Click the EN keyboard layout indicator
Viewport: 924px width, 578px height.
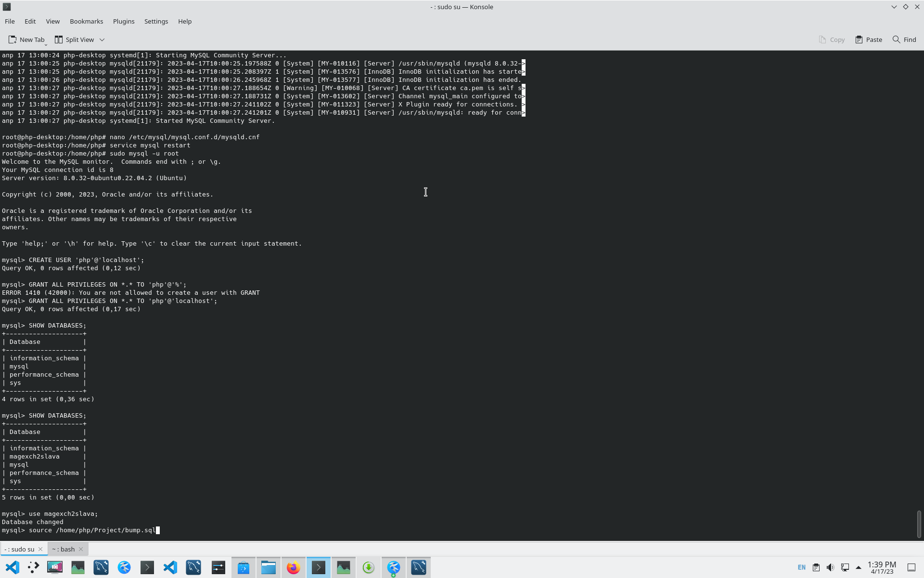click(801, 567)
